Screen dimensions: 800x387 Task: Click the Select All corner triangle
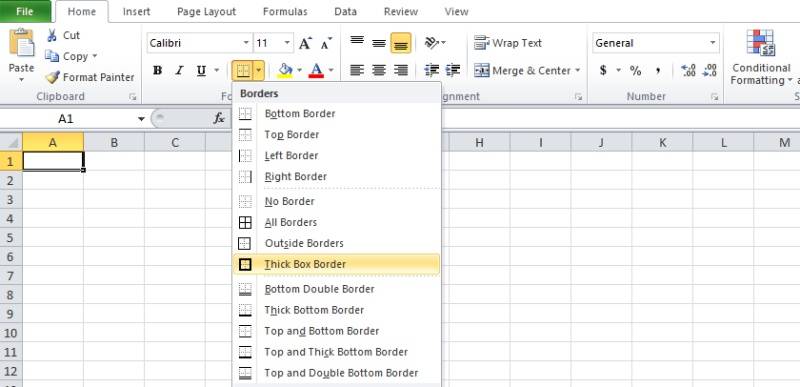click(x=11, y=142)
